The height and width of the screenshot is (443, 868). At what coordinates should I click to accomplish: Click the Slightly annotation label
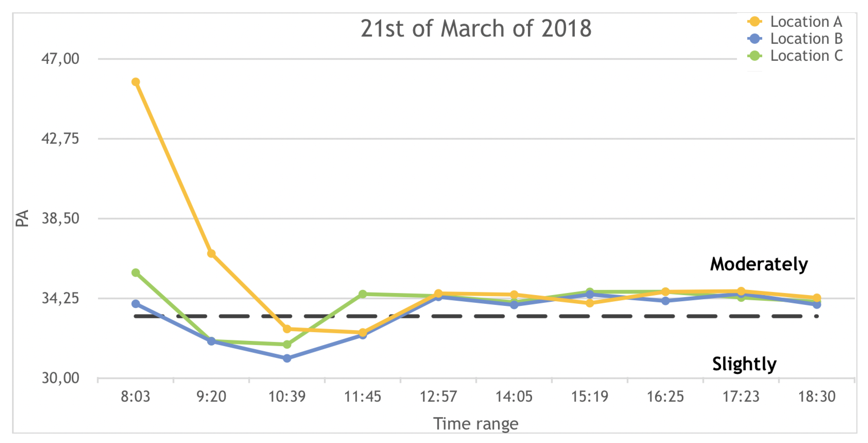coord(744,364)
